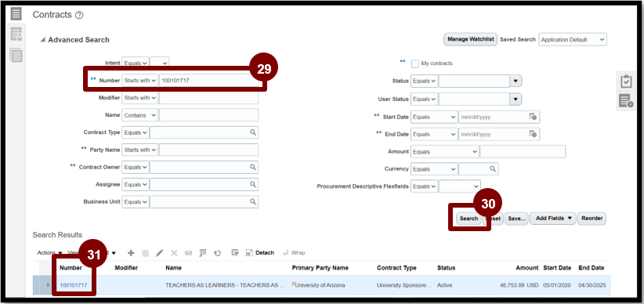Open the Start Date calendar picker
This screenshot has height=304, width=644.
click(533, 116)
